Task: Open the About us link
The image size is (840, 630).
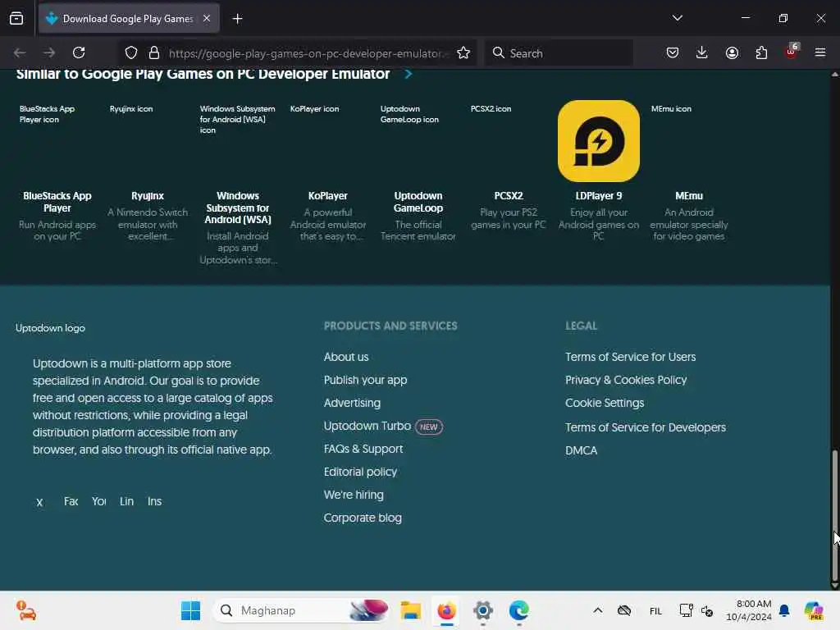Action: coord(346,357)
